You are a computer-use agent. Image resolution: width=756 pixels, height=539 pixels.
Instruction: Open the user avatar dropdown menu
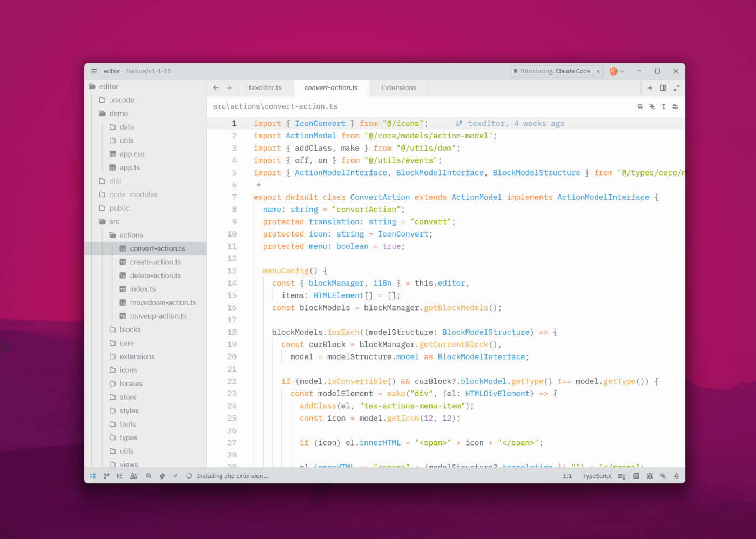point(617,71)
